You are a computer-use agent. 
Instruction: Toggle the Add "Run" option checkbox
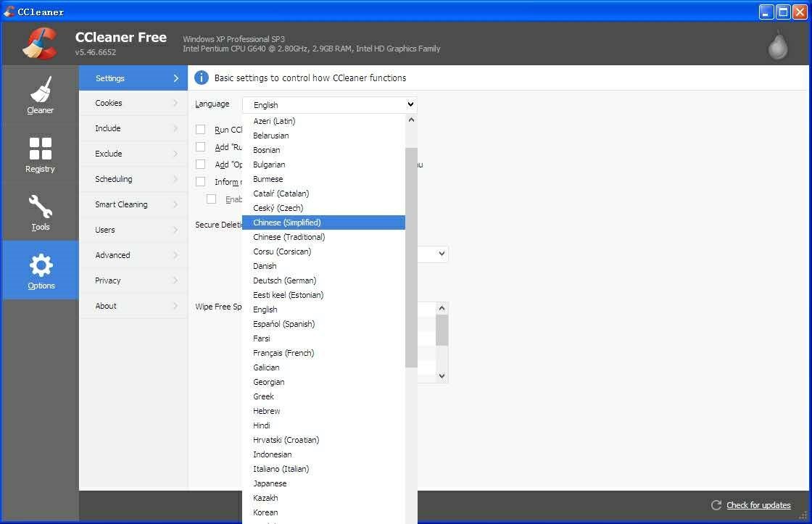pyautogui.click(x=200, y=147)
